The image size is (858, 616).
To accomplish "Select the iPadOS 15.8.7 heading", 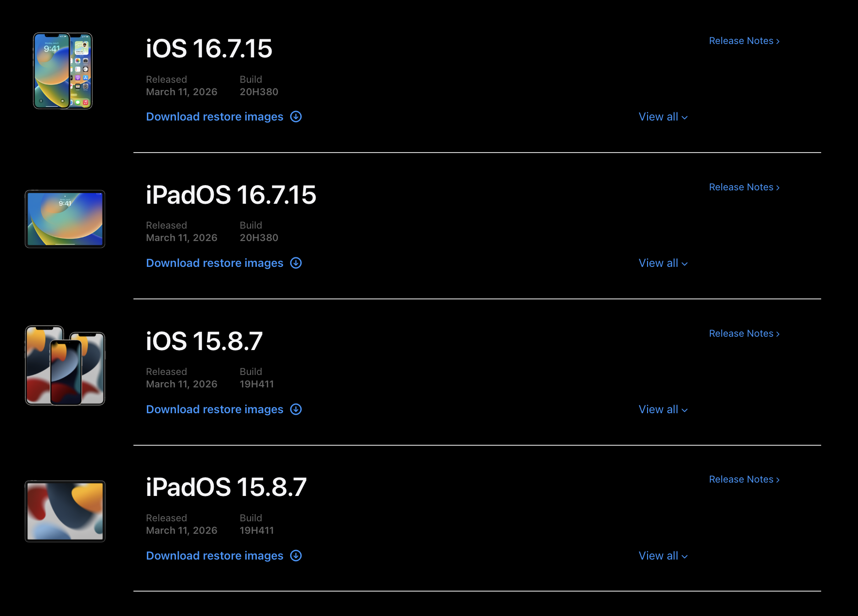I will tap(226, 487).
